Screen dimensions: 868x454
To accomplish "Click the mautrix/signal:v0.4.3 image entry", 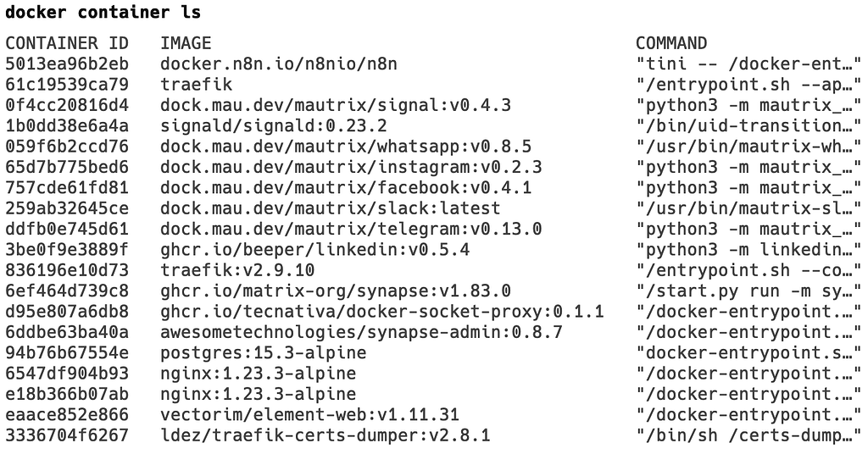I will tap(336, 105).
